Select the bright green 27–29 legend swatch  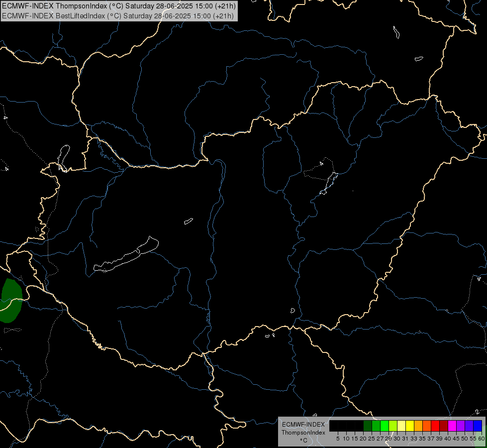click(x=385, y=426)
